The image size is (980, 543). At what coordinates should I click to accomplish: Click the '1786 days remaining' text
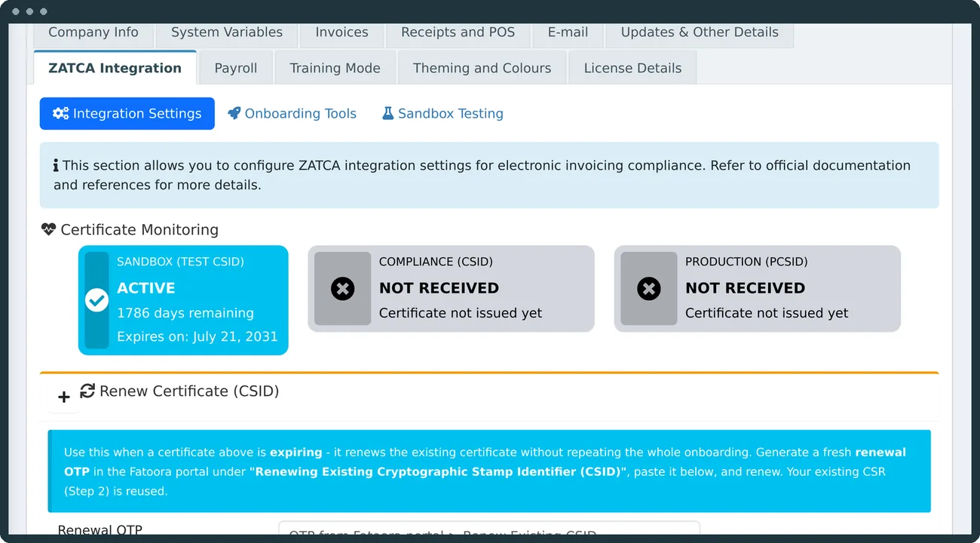pyautogui.click(x=185, y=313)
